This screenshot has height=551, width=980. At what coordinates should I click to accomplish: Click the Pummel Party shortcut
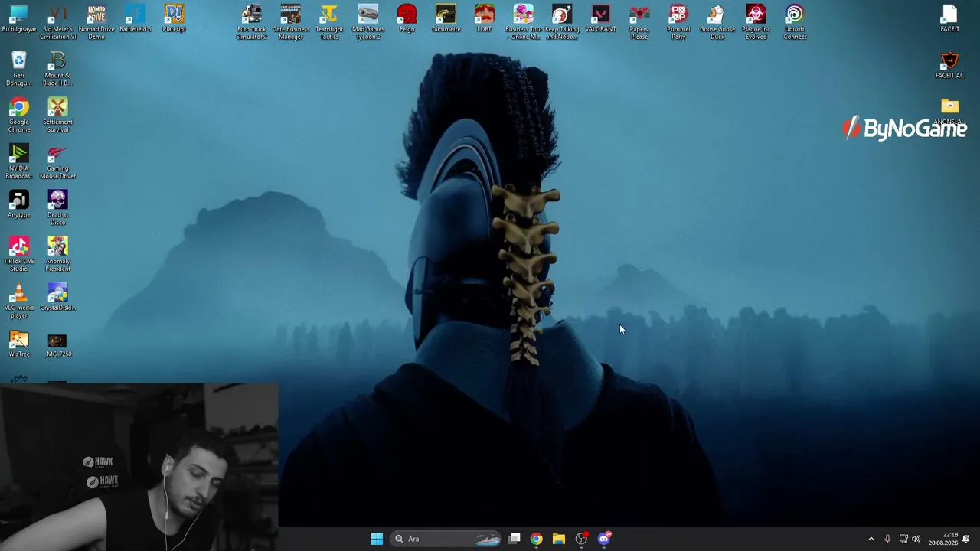coord(678,22)
